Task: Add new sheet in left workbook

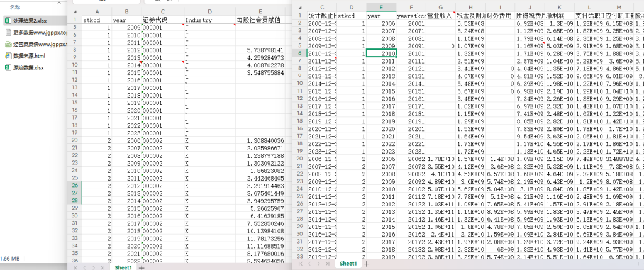Action: pyautogui.click(x=142, y=267)
